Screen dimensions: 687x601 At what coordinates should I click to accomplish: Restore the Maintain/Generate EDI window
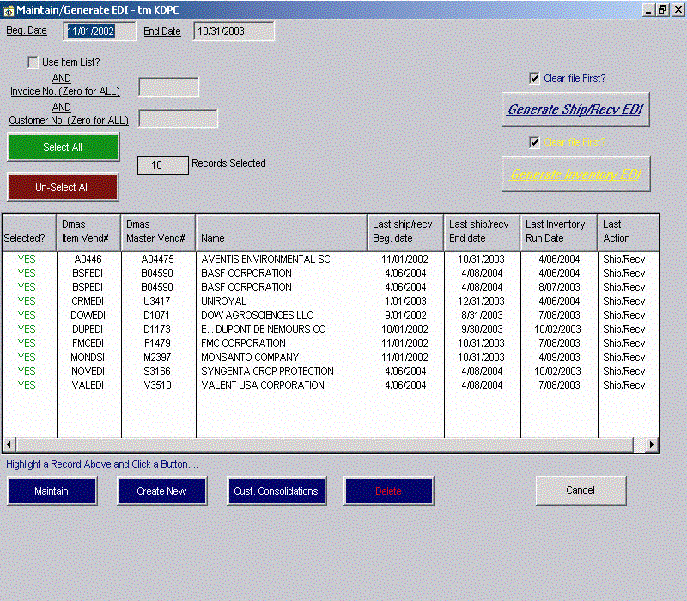(x=662, y=10)
